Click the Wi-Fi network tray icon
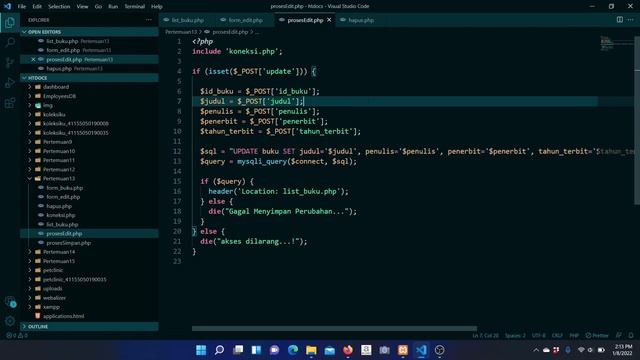This screenshot has width=640, height=360. click(x=581, y=350)
